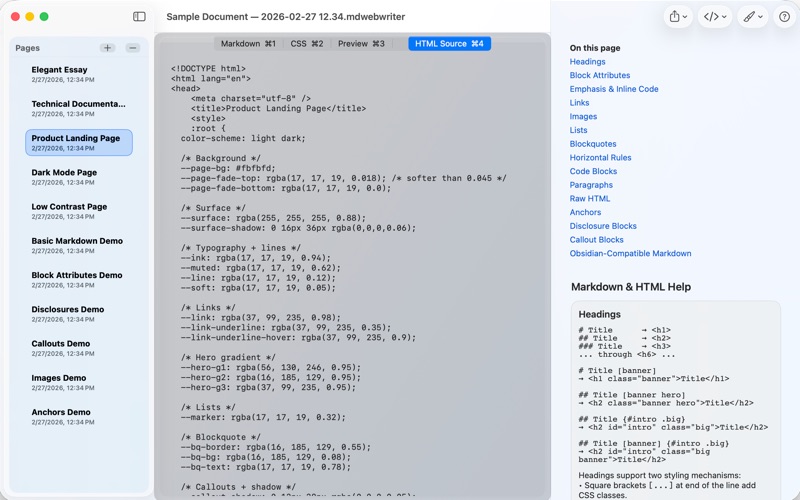Toggle the sidebar visibility icon
800x500 pixels.
coord(139,16)
